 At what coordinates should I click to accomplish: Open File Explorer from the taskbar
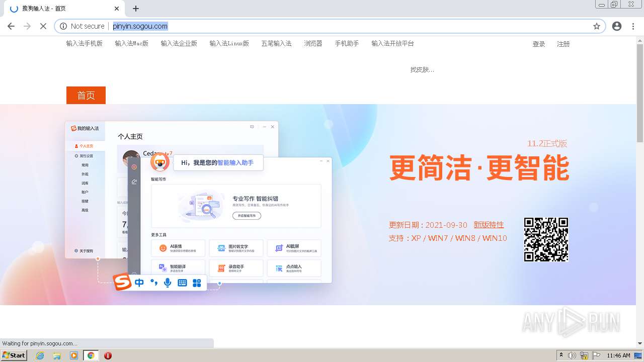pyautogui.click(x=57, y=355)
